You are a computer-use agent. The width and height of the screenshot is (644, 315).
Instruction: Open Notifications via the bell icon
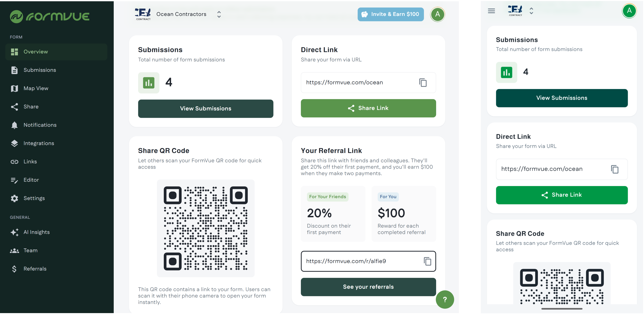click(x=15, y=125)
